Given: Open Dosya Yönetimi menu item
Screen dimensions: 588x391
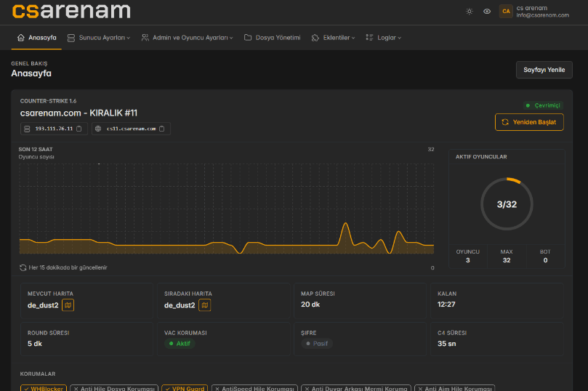Looking at the screenshot, I should (273, 38).
